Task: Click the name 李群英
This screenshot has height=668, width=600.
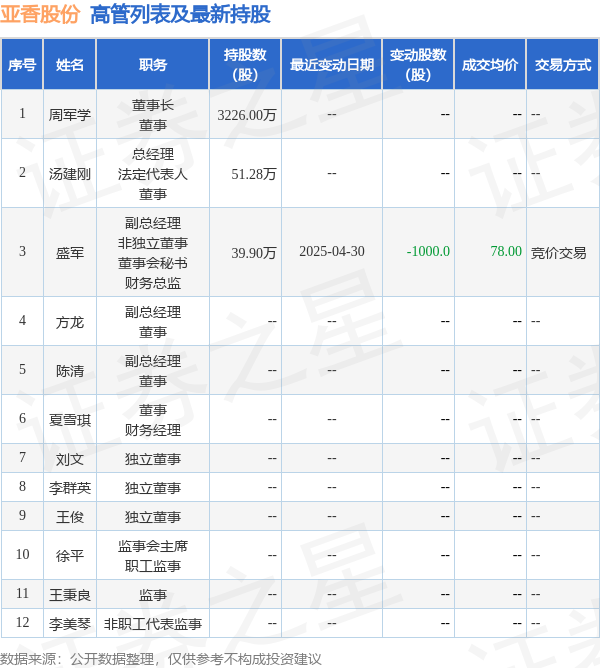Action: pos(70,488)
